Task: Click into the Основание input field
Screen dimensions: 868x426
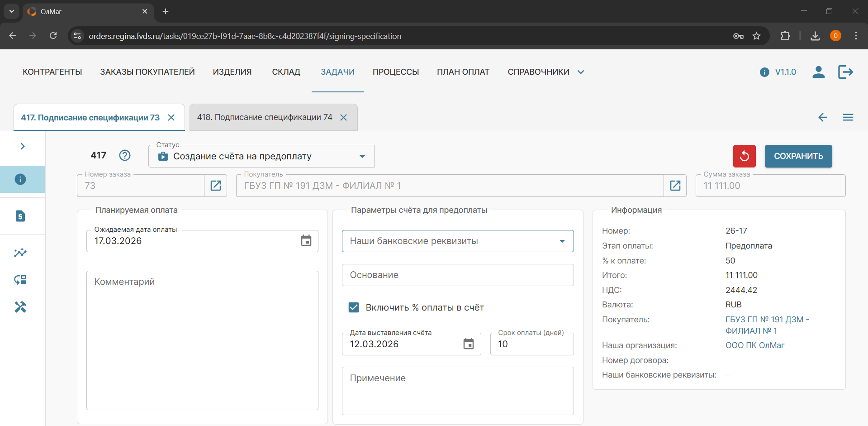Action: point(457,275)
